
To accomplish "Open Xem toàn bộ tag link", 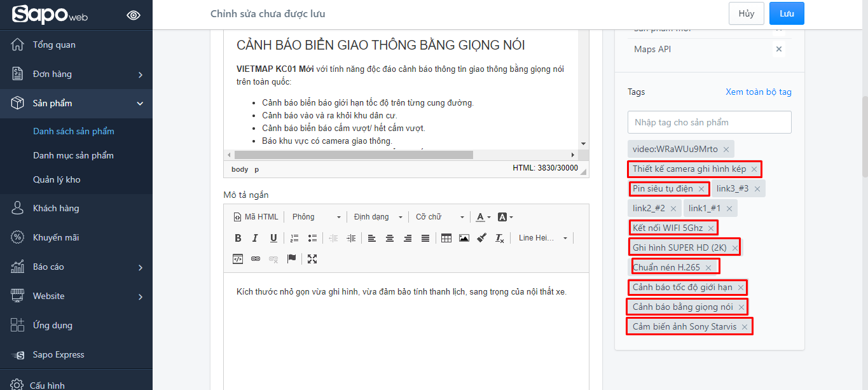I will pyautogui.click(x=759, y=92).
